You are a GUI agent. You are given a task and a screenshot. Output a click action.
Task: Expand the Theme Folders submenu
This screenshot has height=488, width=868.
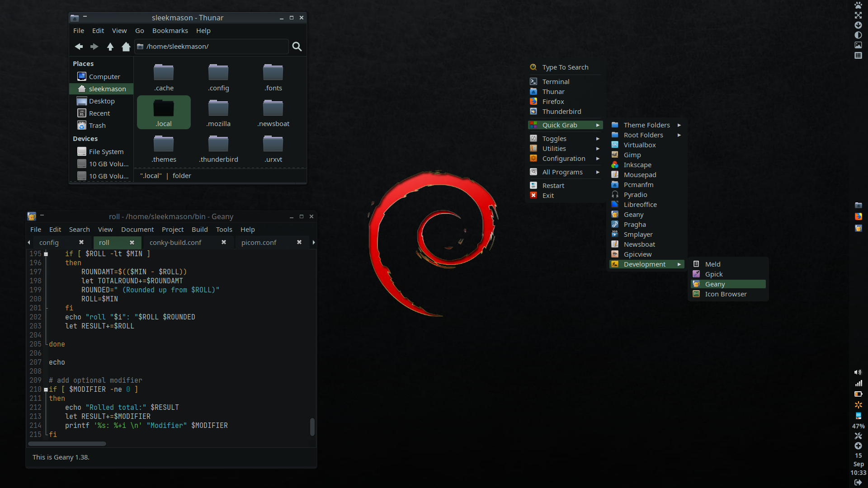[646, 125]
